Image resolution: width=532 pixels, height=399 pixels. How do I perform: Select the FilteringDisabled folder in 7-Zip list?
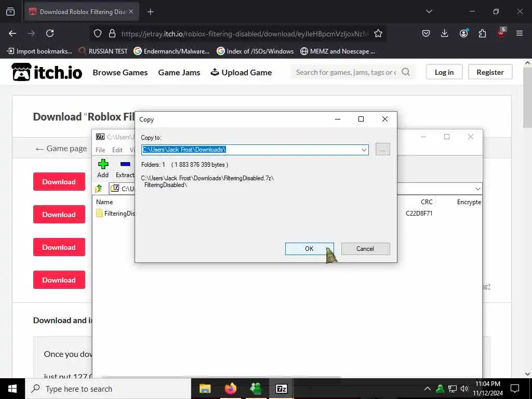click(116, 214)
